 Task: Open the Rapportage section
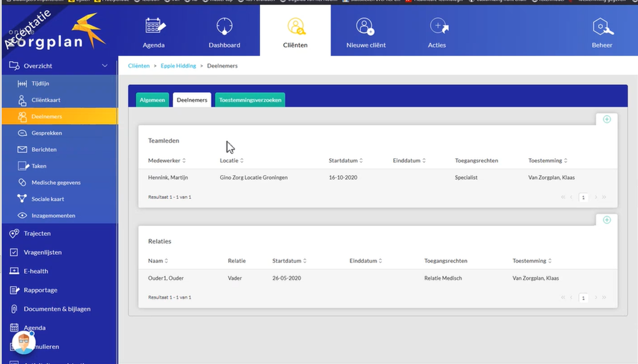[40, 290]
